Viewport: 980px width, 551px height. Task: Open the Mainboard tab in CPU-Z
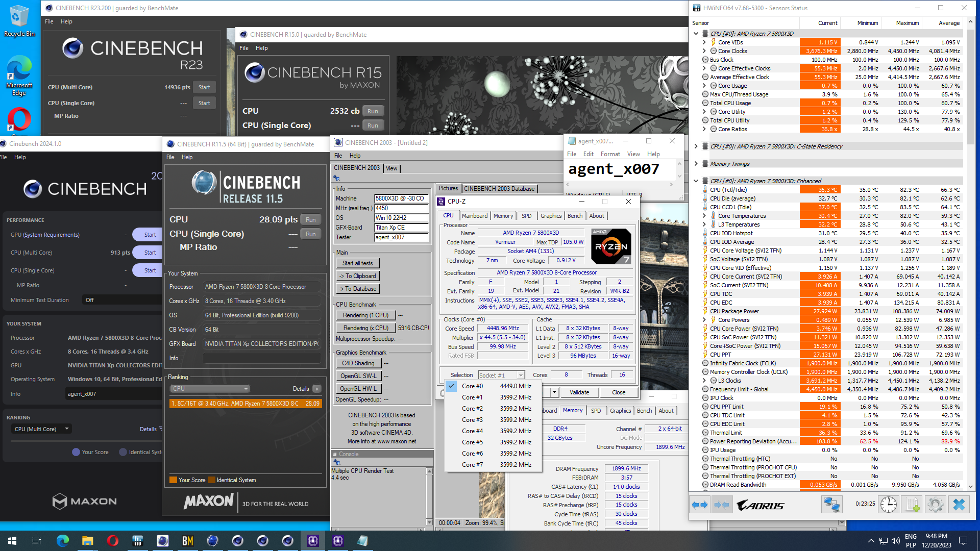pos(475,216)
